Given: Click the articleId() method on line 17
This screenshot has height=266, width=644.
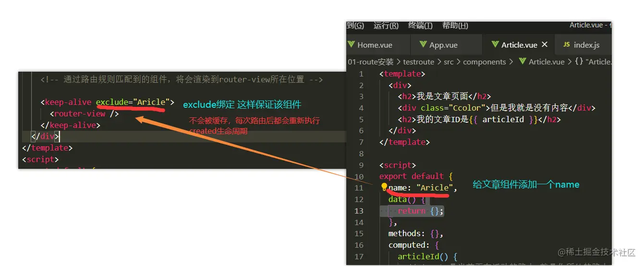Looking at the screenshot, I should 427,256.
